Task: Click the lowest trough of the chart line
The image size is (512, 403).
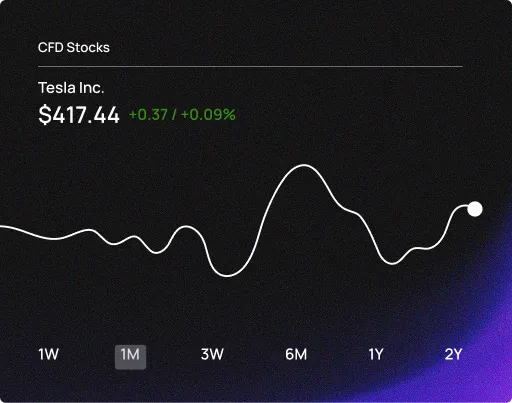Action: pos(228,276)
